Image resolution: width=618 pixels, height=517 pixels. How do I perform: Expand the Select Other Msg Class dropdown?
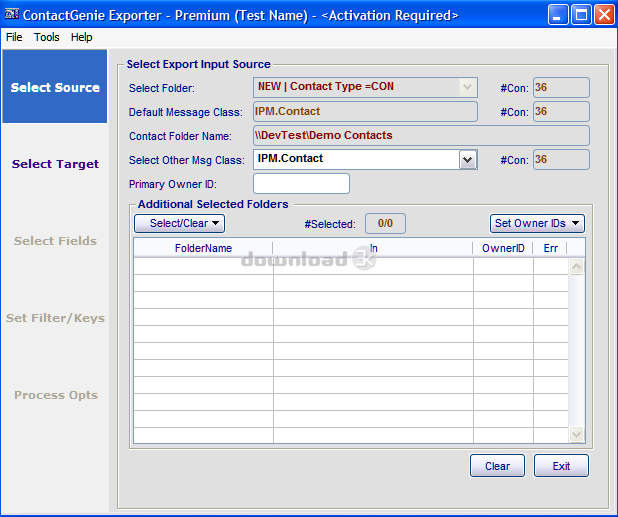467,159
